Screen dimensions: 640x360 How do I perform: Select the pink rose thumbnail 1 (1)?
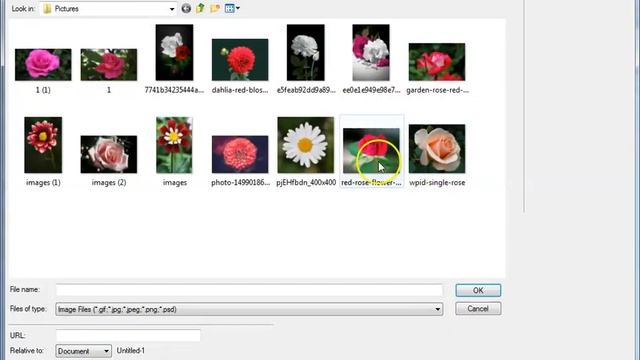43,64
